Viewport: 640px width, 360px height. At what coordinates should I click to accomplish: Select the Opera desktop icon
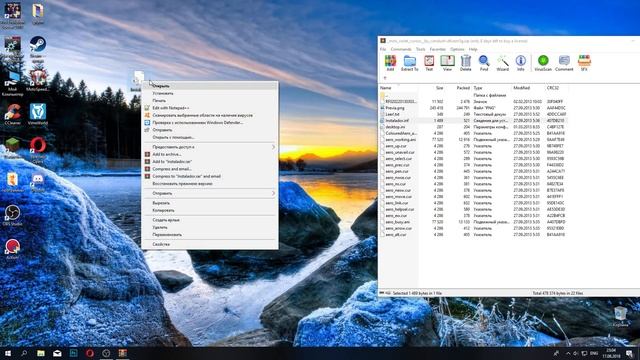tap(38, 150)
